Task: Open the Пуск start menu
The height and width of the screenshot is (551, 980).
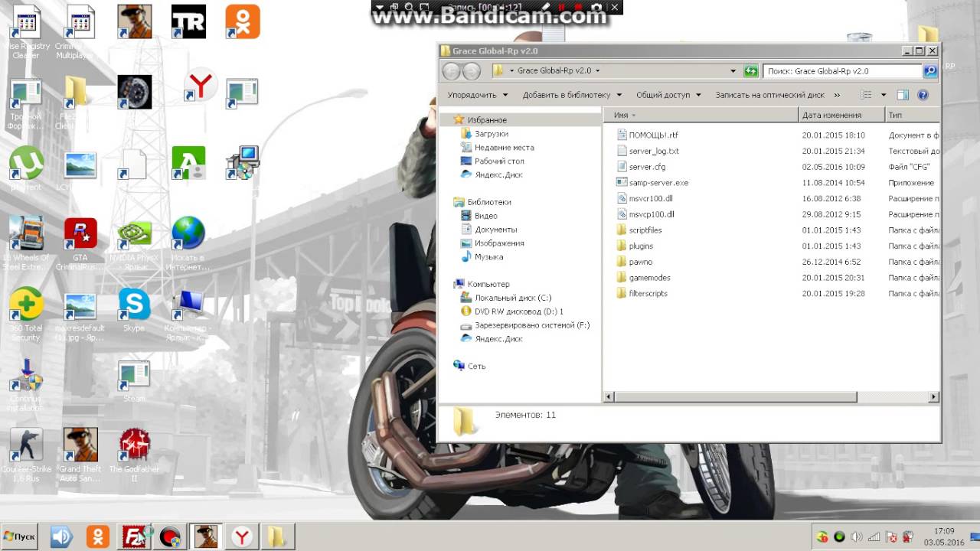Action: [19, 536]
